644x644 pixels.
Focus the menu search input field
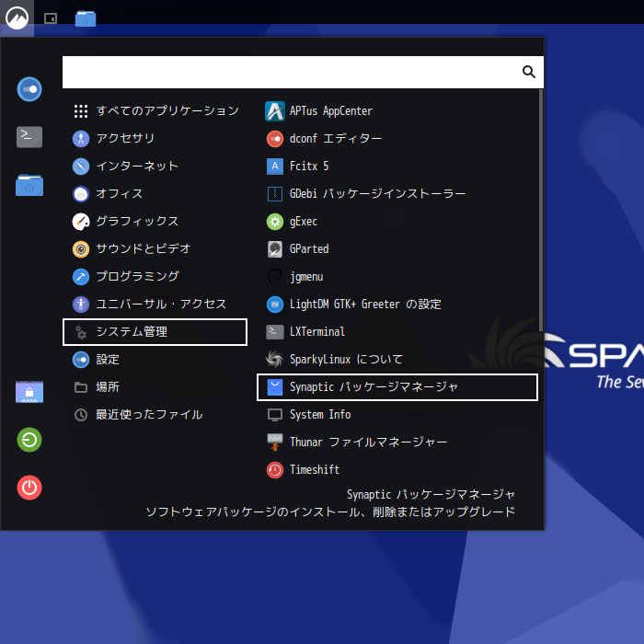pyautogui.click(x=303, y=73)
